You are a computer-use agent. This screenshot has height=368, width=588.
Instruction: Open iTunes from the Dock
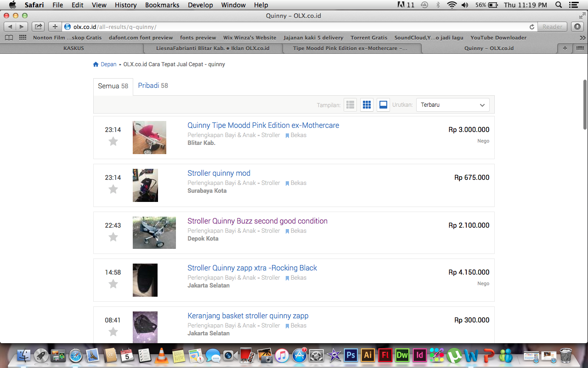(282, 356)
